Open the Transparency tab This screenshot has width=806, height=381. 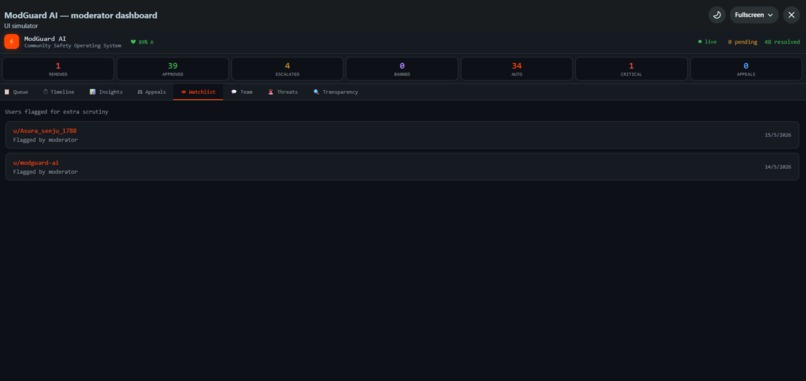[x=336, y=92]
